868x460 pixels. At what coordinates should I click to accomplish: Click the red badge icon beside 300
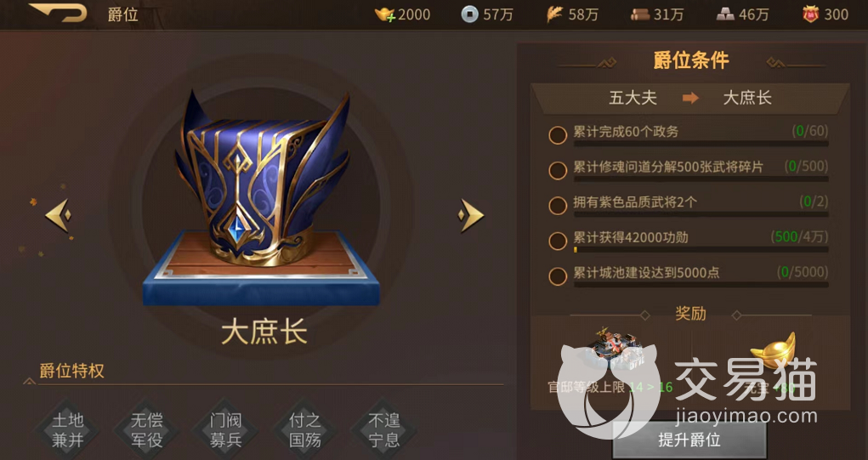[x=810, y=14]
